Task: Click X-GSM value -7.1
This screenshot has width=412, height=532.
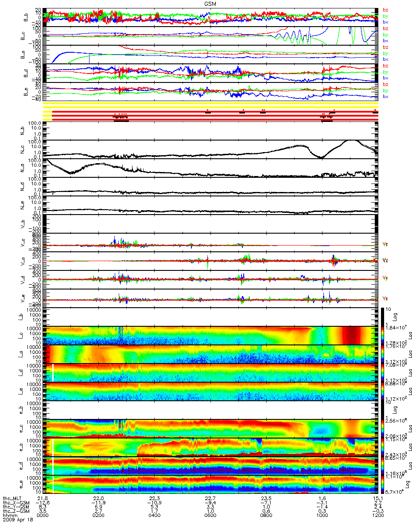Action: pyautogui.click(x=266, y=504)
